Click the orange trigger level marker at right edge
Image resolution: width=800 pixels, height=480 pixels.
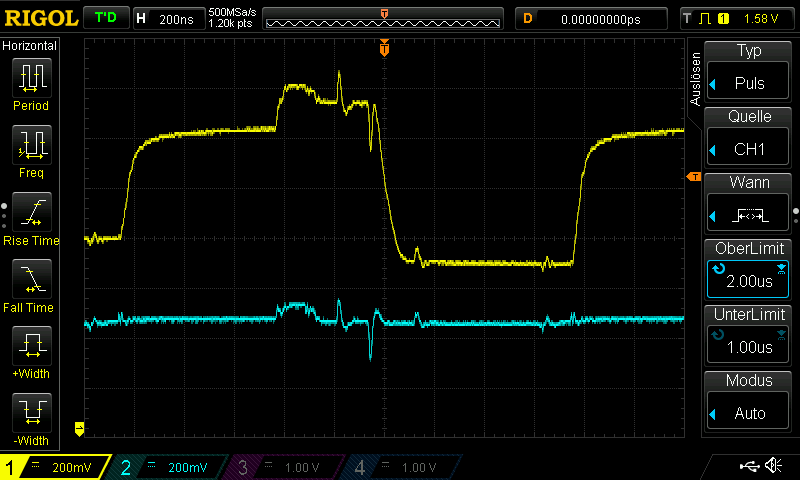[694, 176]
